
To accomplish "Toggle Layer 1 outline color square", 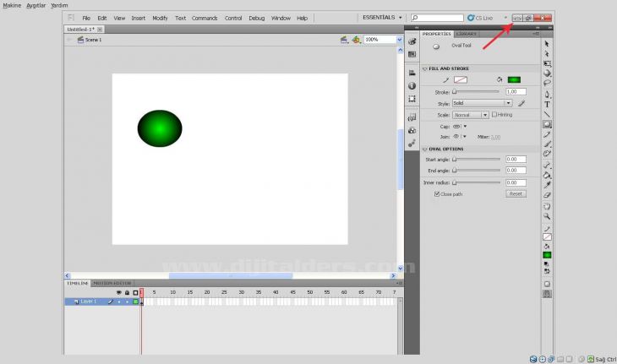I will pyautogui.click(x=136, y=302).
